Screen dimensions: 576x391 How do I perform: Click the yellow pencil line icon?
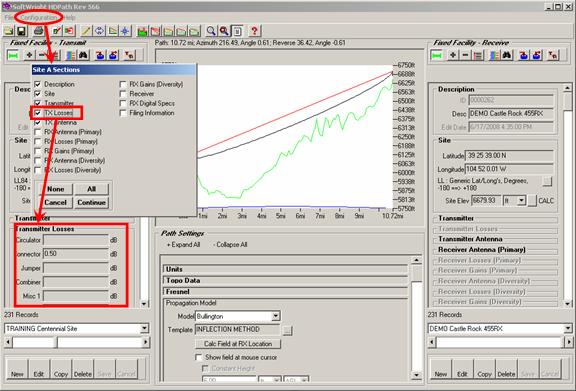point(86,31)
